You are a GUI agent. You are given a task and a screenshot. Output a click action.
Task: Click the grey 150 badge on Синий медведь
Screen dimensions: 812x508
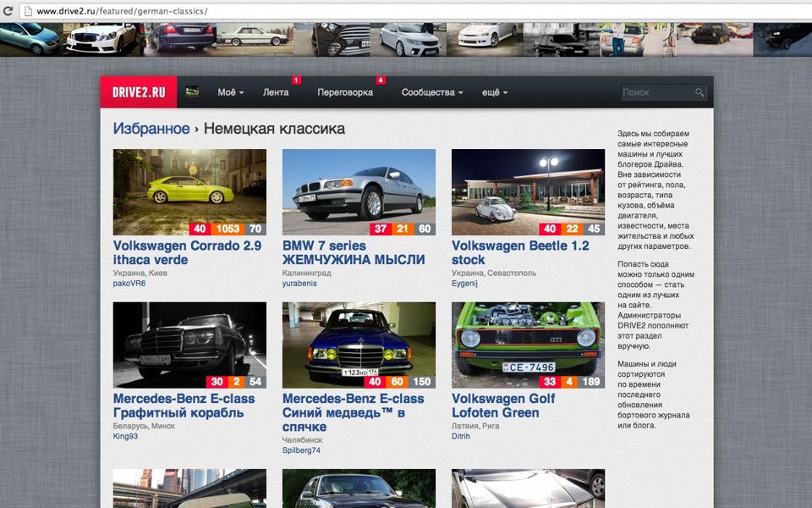(421, 382)
